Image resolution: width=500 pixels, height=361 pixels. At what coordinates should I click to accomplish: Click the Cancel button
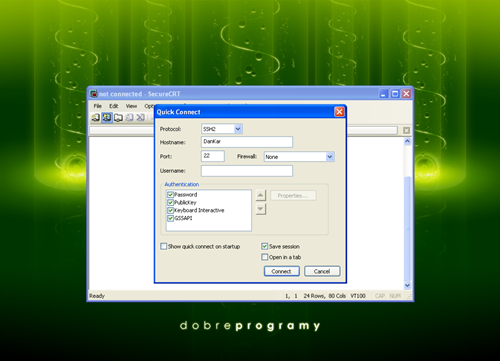322,271
